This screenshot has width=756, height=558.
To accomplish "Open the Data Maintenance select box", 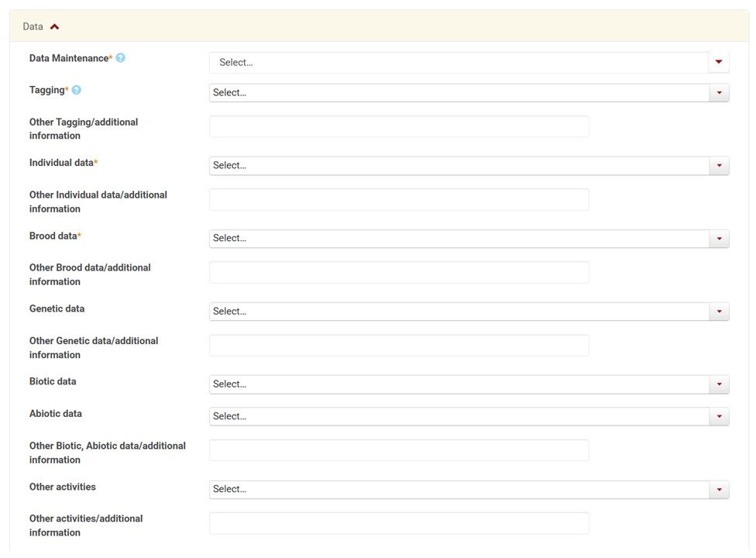I will 459,62.
